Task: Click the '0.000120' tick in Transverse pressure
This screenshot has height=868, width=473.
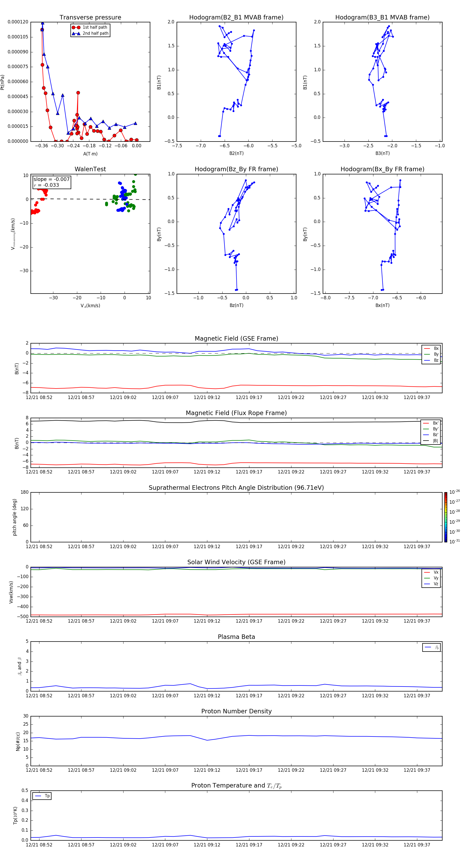Action: 18,22
